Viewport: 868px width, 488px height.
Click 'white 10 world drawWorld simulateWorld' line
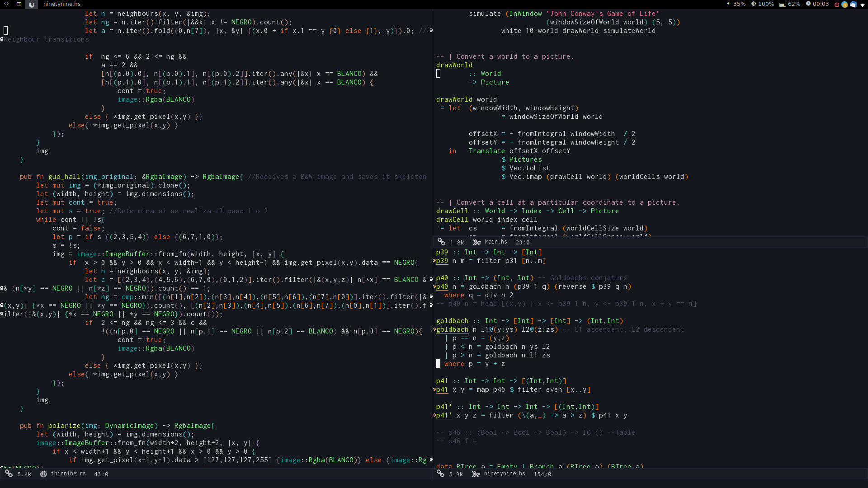click(x=578, y=31)
